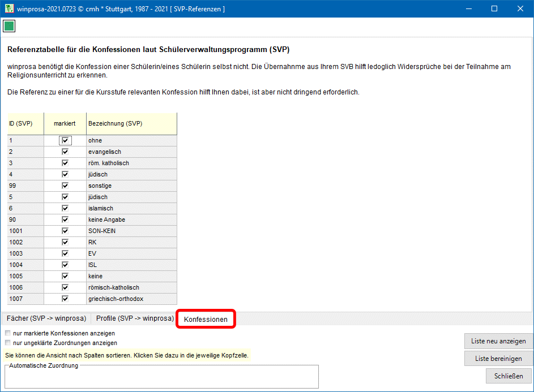Uncheck the markiert box for evangelisch
Image resolution: width=534 pixels, height=392 pixels.
click(65, 152)
